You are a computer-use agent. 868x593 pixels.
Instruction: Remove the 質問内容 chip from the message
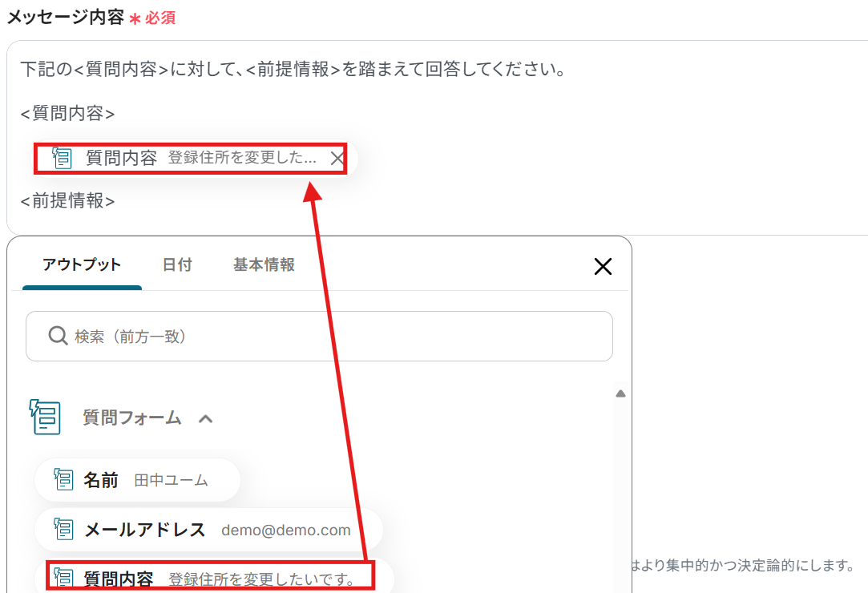pos(337,159)
